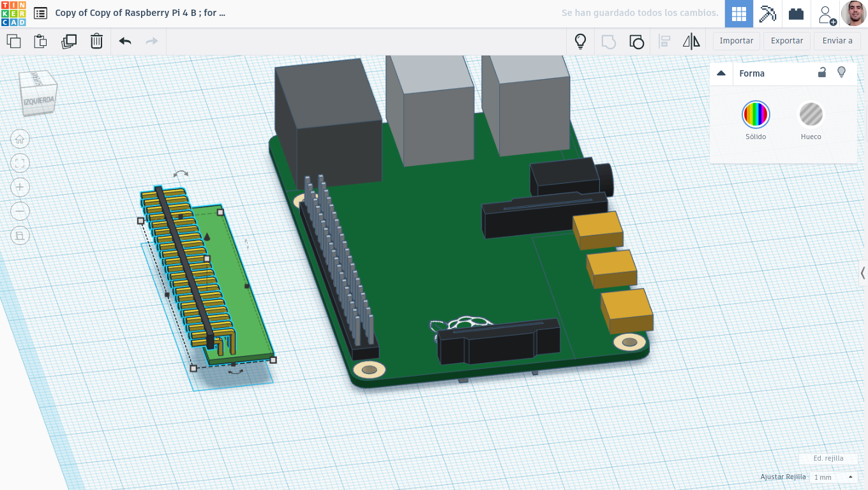Viewport: 868px width, 490px height.
Task: Click the Importar button
Action: (737, 41)
